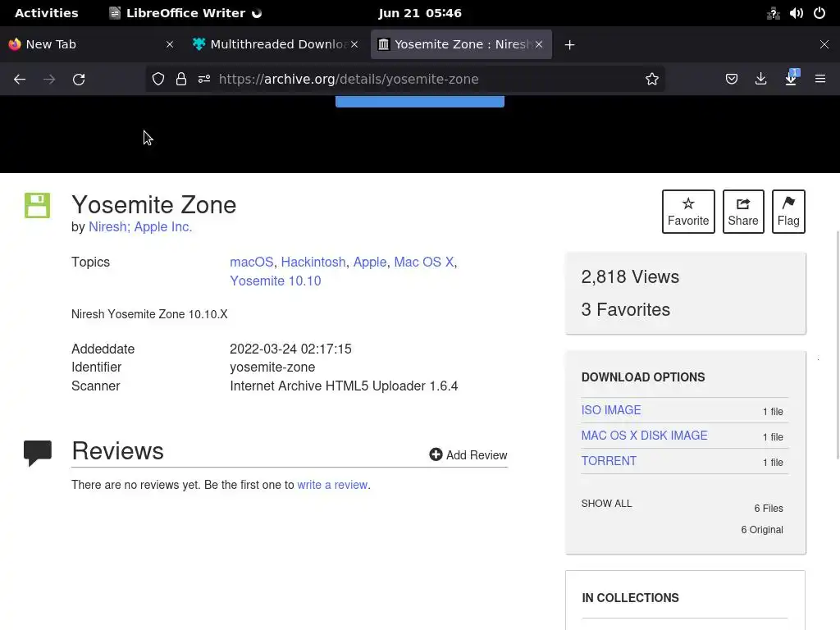Expand MAC OS X DISK IMAGE downloads
The width and height of the screenshot is (840, 630).
(644, 436)
